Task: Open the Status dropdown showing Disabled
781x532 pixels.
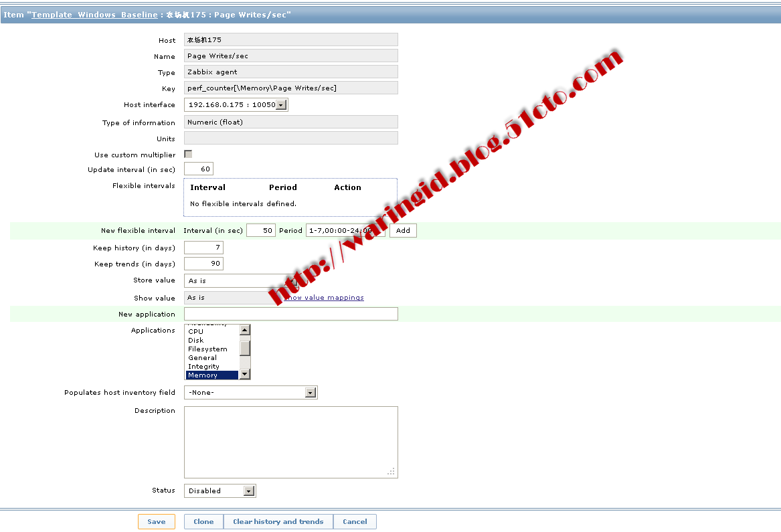Action: pyautogui.click(x=220, y=491)
